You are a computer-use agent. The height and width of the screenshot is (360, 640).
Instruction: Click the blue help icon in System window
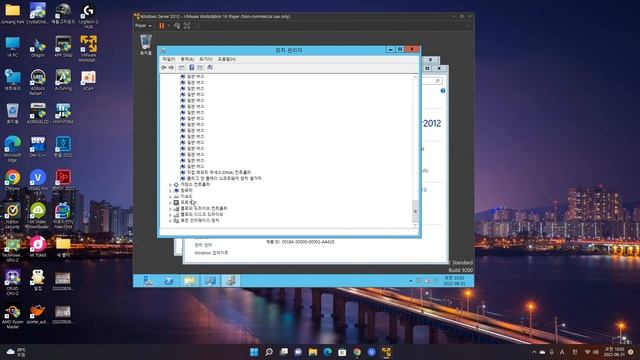[x=443, y=91]
